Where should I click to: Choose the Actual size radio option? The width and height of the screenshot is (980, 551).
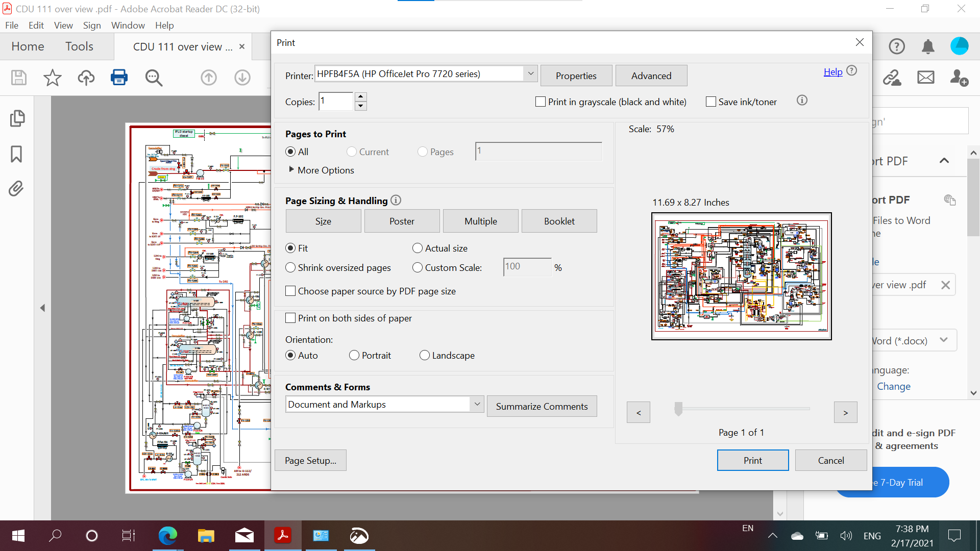pos(418,248)
